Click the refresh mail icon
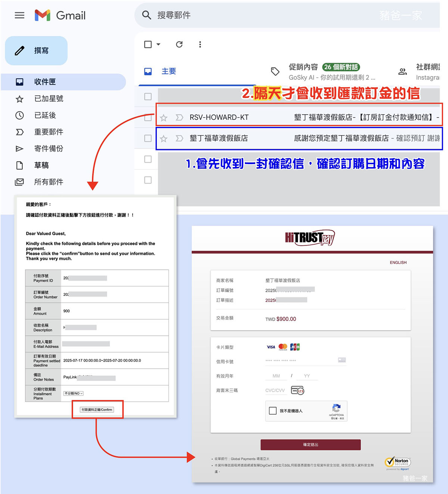The height and width of the screenshot is (494, 448). [179, 44]
